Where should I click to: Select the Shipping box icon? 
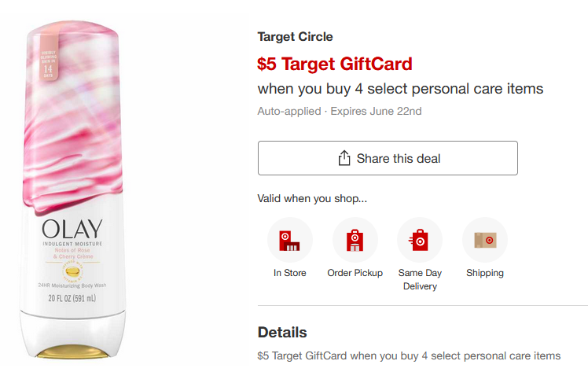pyautogui.click(x=484, y=240)
